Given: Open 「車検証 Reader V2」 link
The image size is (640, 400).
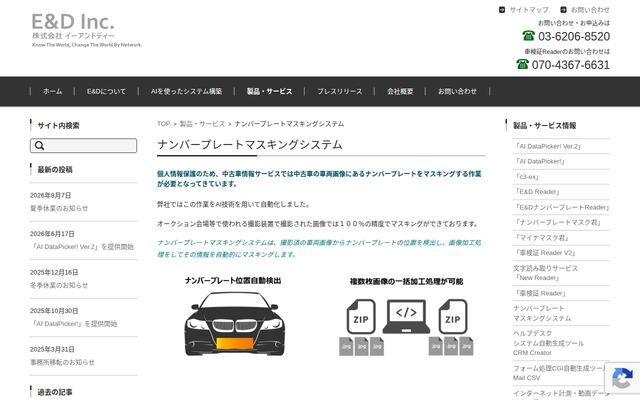Looking at the screenshot, I should [x=544, y=253].
